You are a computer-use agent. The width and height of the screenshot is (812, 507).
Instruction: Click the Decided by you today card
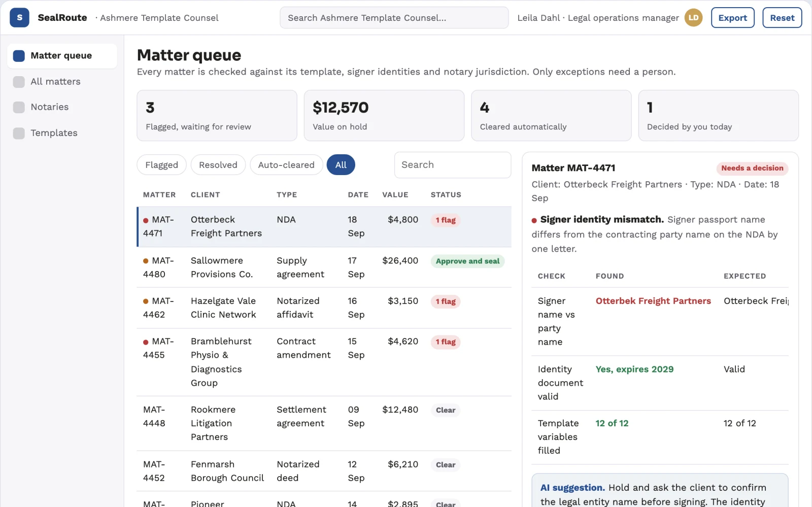coord(718,116)
